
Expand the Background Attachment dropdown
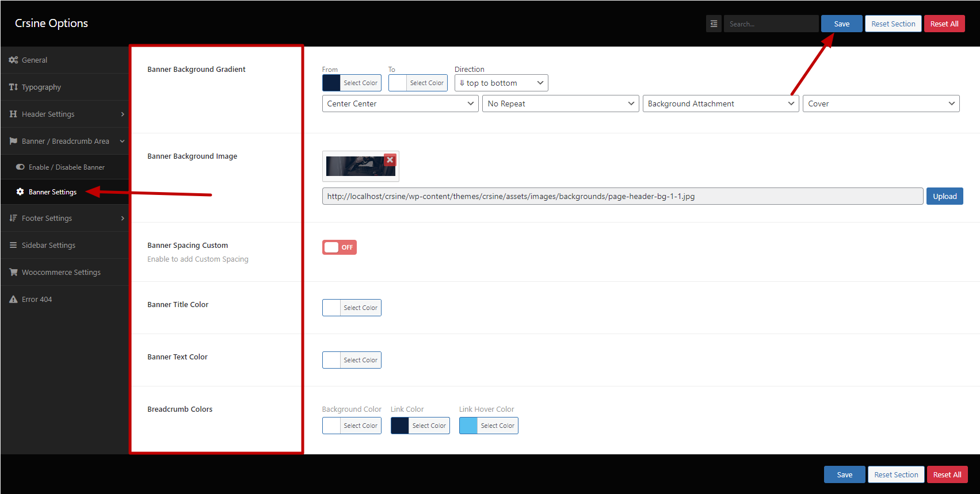point(720,104)
